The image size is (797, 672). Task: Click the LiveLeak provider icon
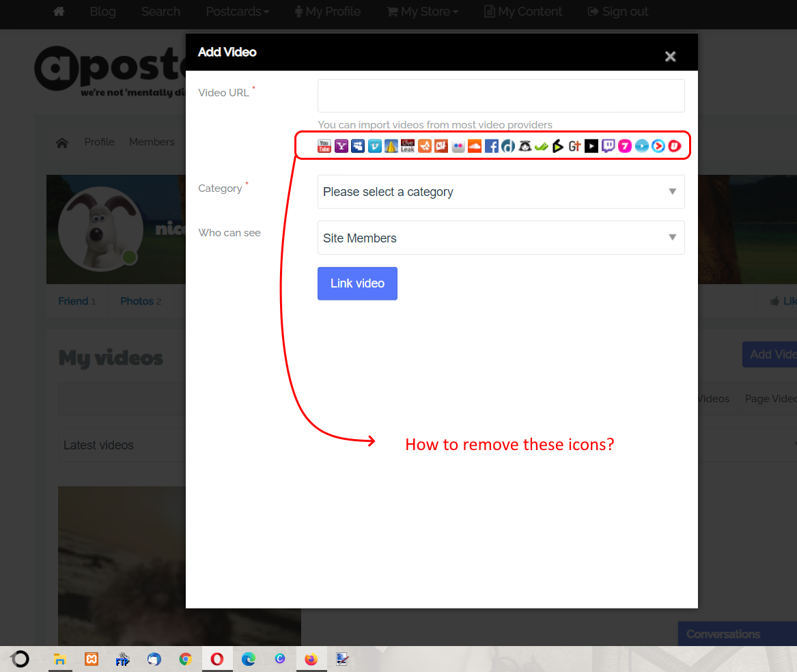tap(408, 146)
